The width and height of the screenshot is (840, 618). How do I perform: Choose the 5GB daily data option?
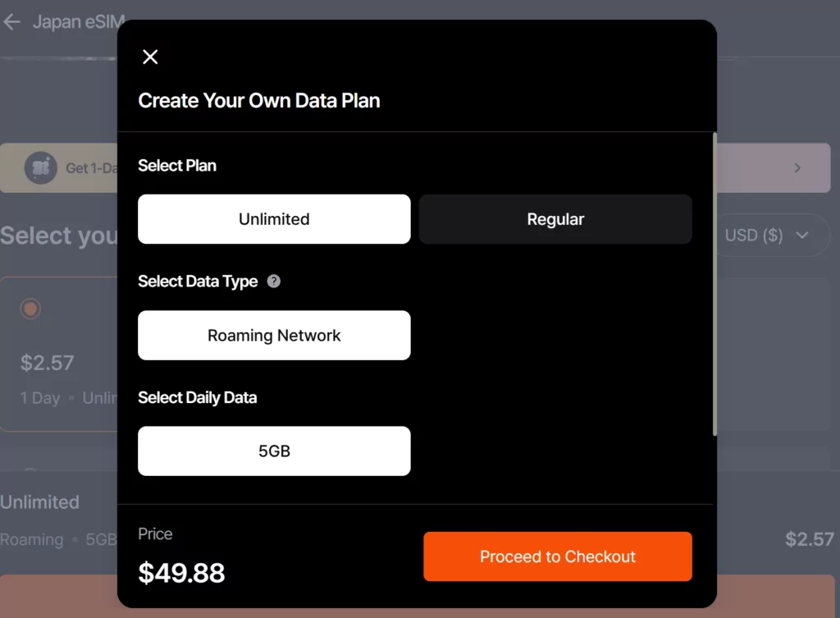point(274,451)
